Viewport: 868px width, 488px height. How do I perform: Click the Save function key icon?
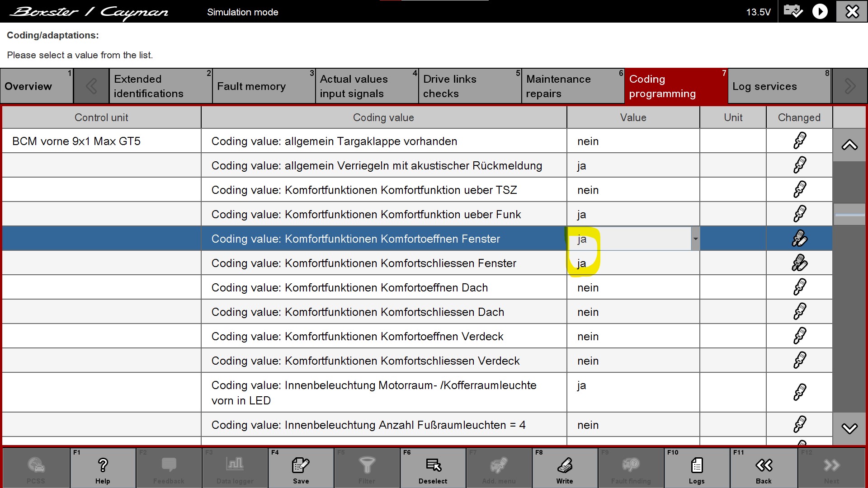pos(301,465)
